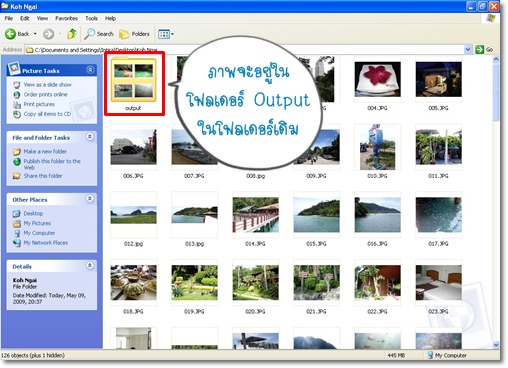Toggle the Folders pane button

pos(134,34)
